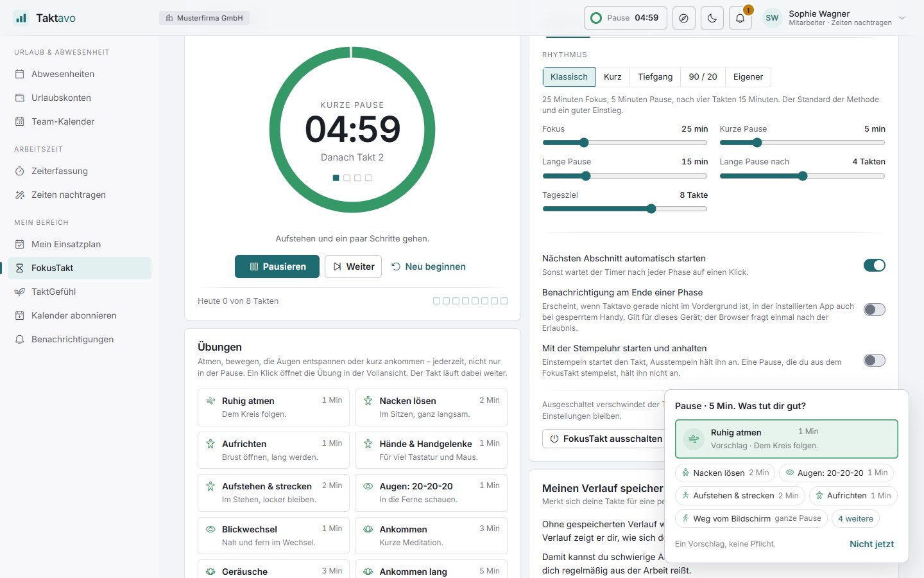Screen dimensions: 924x578
Task: Enable starting with the Stempeluhr
Action: [874, 360]
